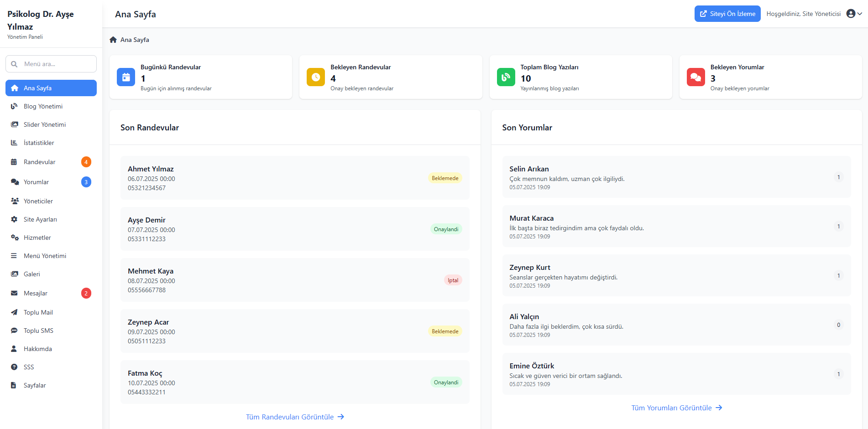
Task: Go to Slider Yönetimi menu item
Action: click(45, 124)
